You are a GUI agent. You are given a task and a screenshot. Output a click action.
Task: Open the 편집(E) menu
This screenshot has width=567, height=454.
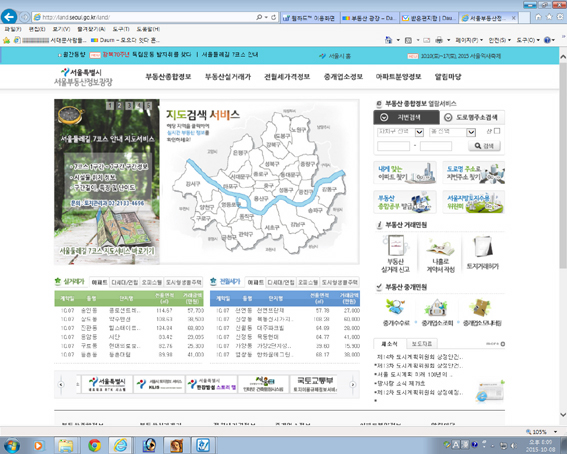pyautogui.click(x=37, y=29)
